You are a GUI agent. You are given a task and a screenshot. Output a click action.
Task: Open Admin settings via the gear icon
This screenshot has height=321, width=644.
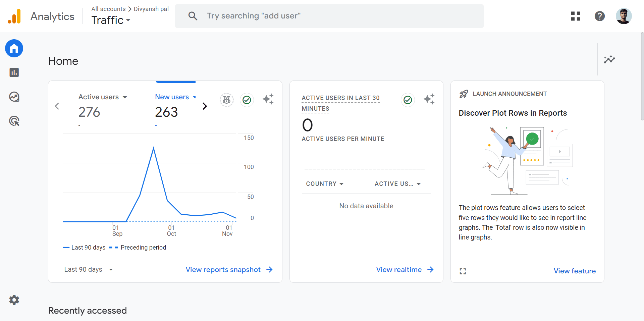tap(14, 300)
